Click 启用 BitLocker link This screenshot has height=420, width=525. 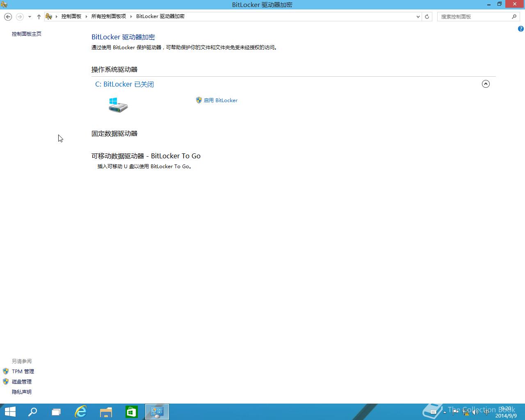221,100
